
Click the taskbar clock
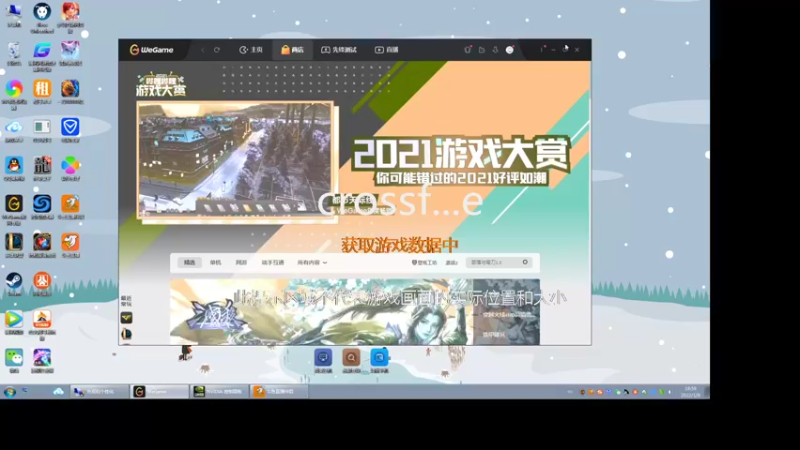[690, 392]
